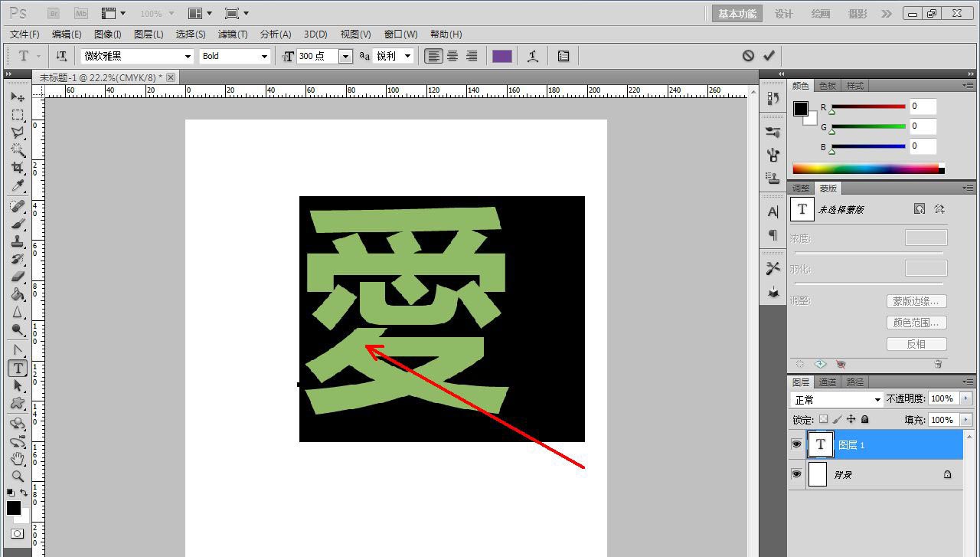Open font size dropdown 300 点
Image resolution: width=980 pixels, height=557 pixels.
coord(345,56)
